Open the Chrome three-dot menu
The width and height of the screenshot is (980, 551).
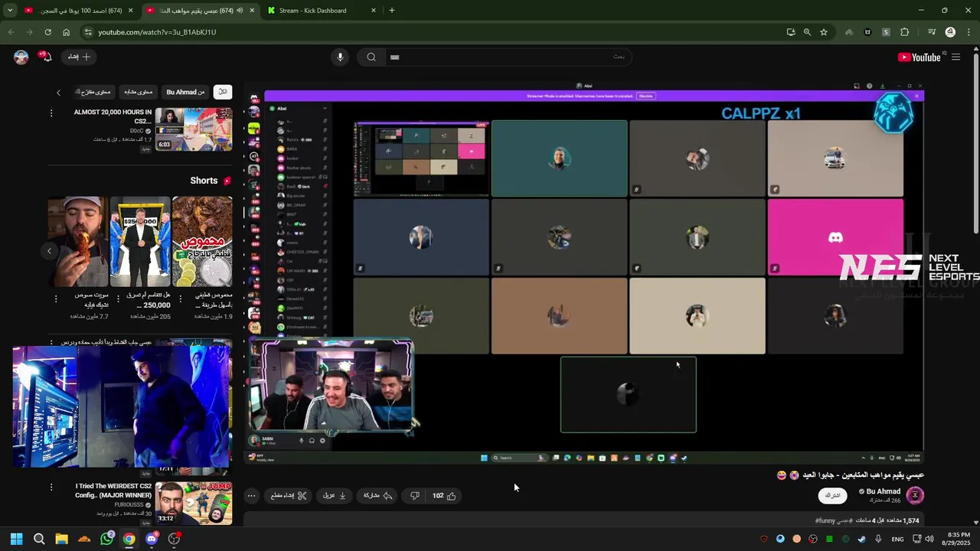[969, 32]
